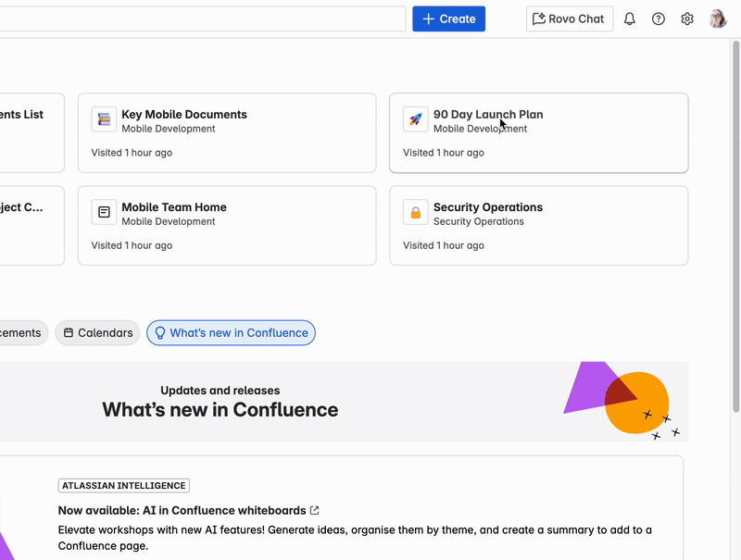The image size is (741, 560).
Task: Click the What's new in Confluence heading
Action: point(220,410)
